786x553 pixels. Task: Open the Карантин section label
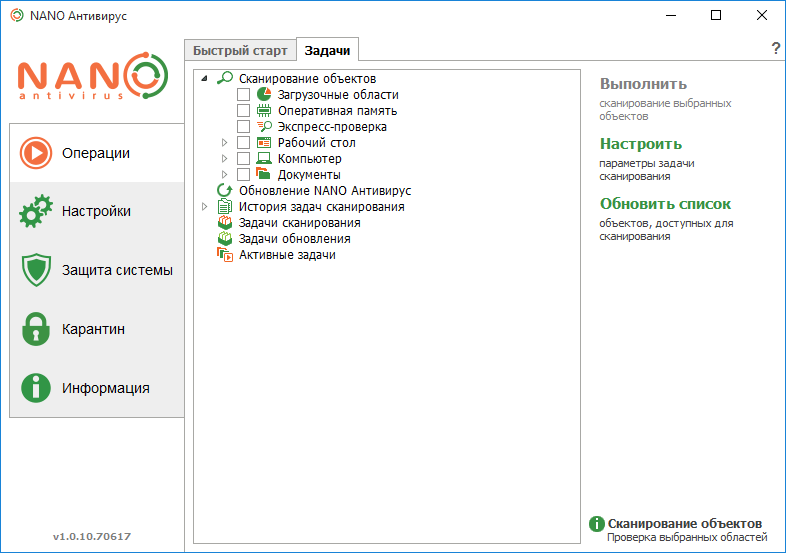pos(93,329)
